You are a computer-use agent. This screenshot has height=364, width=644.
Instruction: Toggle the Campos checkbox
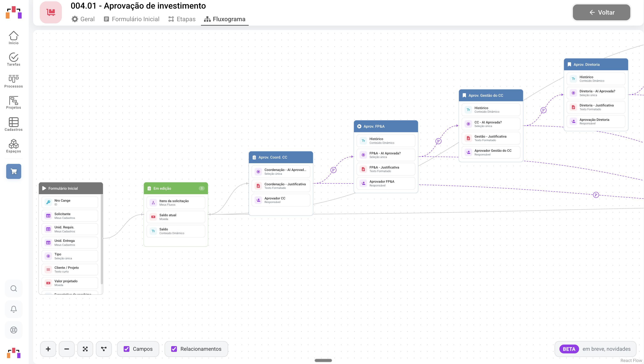127,349
